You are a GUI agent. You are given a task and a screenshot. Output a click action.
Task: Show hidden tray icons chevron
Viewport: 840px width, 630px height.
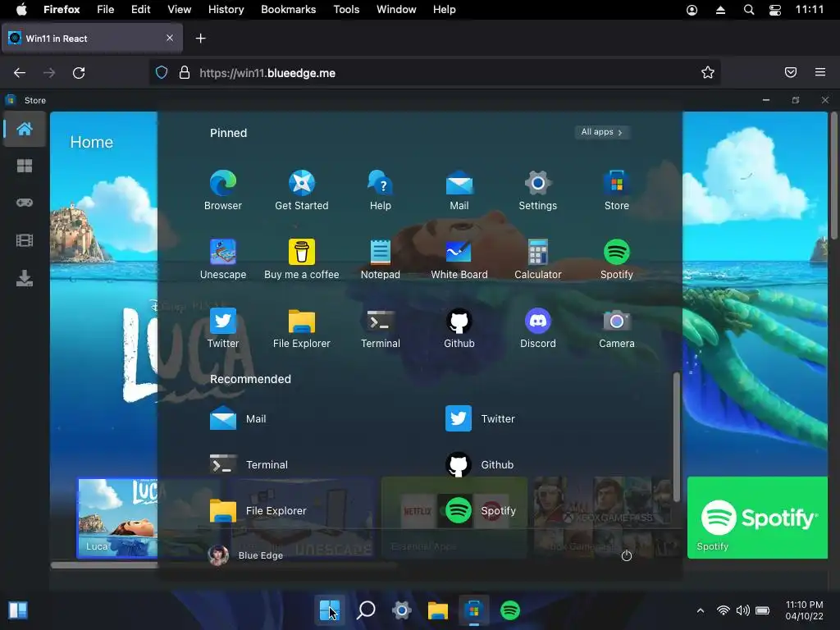tap(701, 610)
